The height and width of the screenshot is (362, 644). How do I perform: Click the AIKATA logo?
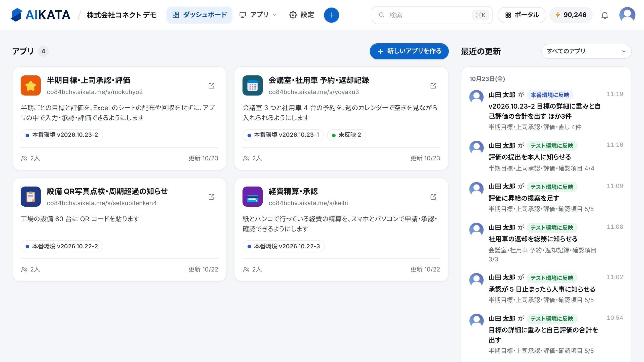click(x=40, y=15)
